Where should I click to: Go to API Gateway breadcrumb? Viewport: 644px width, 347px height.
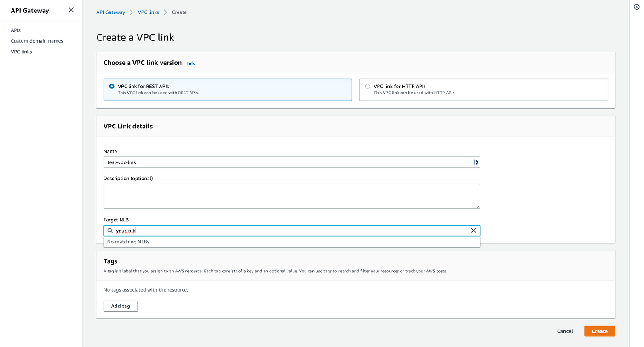pos(110,12)
